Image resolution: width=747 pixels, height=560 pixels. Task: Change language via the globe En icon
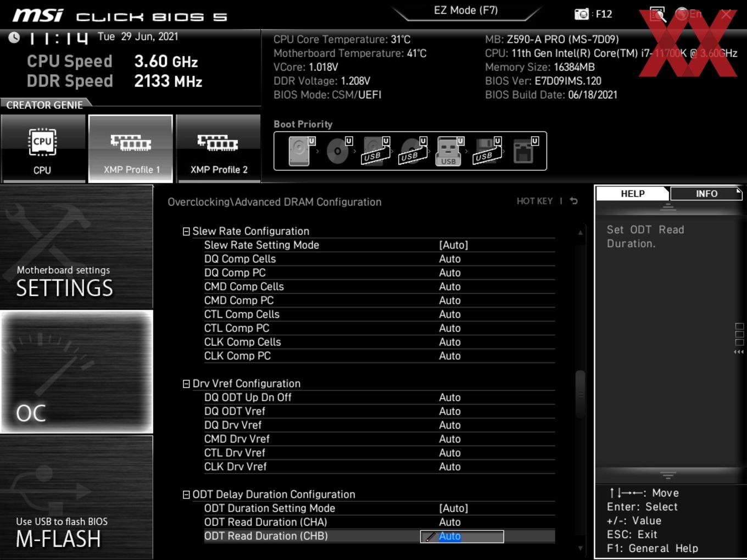(688, 14)
